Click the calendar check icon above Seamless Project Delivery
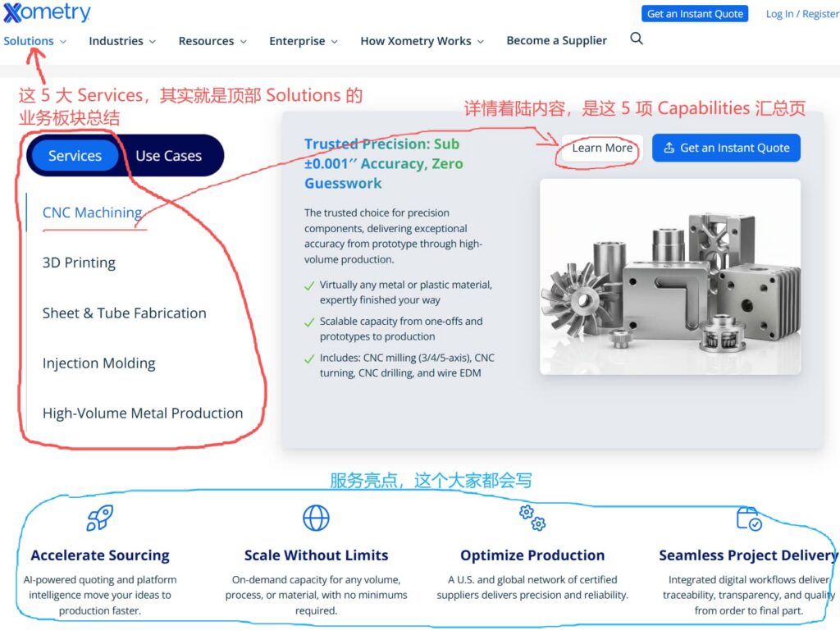This screenshot has height=635, width=840. click(749, 519)
